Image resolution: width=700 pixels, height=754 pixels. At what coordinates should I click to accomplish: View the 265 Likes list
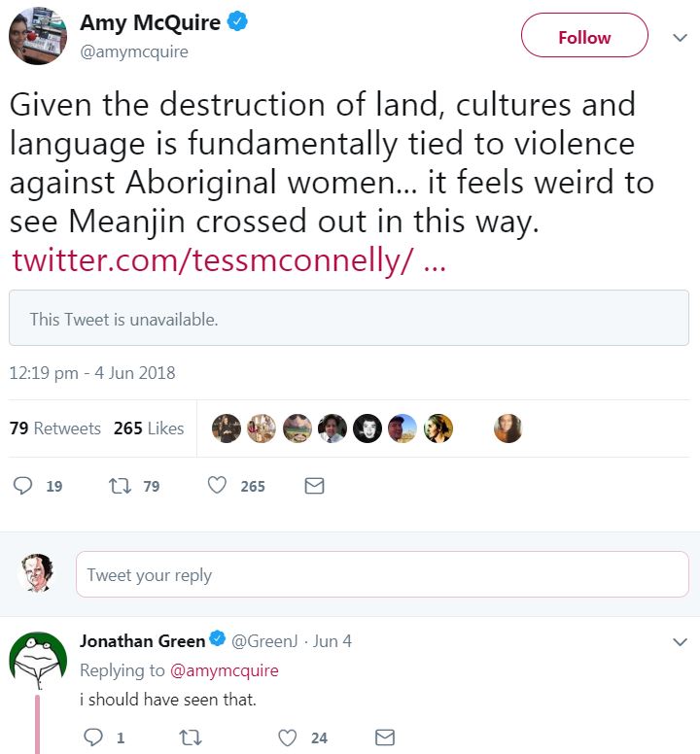pyautogui.click(x=149, y=428)
